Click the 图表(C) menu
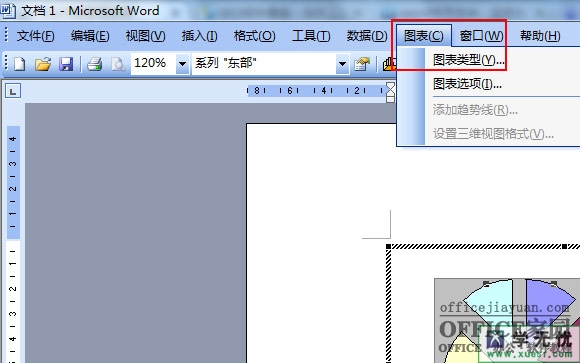 424,36
